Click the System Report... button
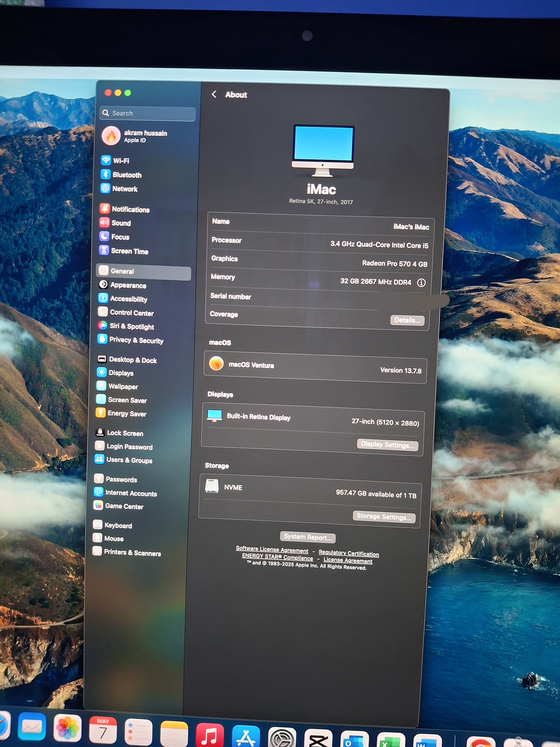 [307, 537]
